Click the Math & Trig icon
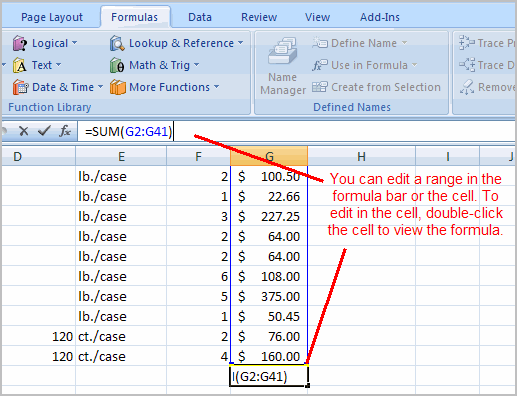 (x=117, y=65)
